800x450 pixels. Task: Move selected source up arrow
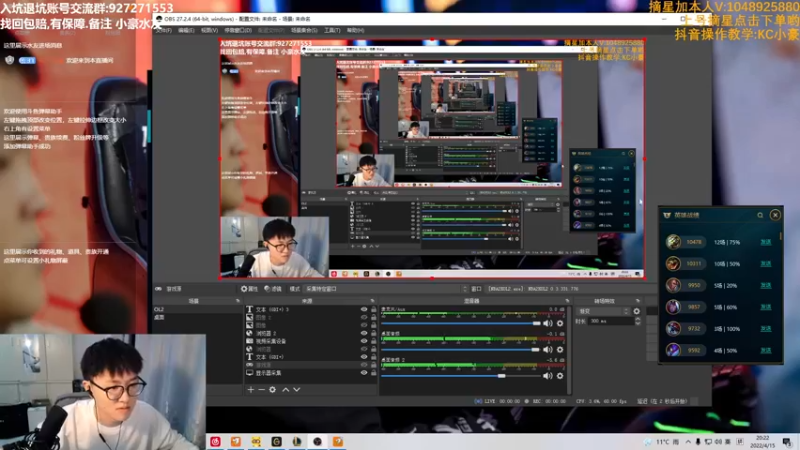coord(286,390)
